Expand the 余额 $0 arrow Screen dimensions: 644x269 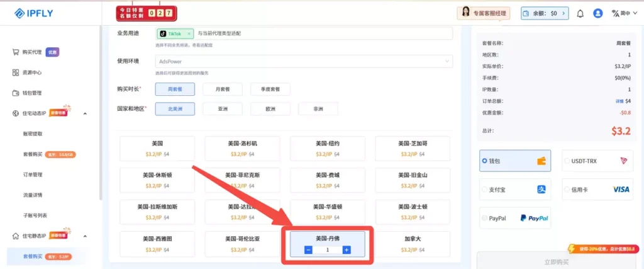563,13
